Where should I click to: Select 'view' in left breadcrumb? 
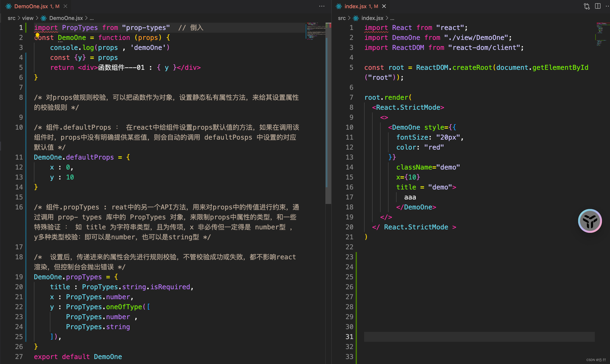[x=28, y=18]
